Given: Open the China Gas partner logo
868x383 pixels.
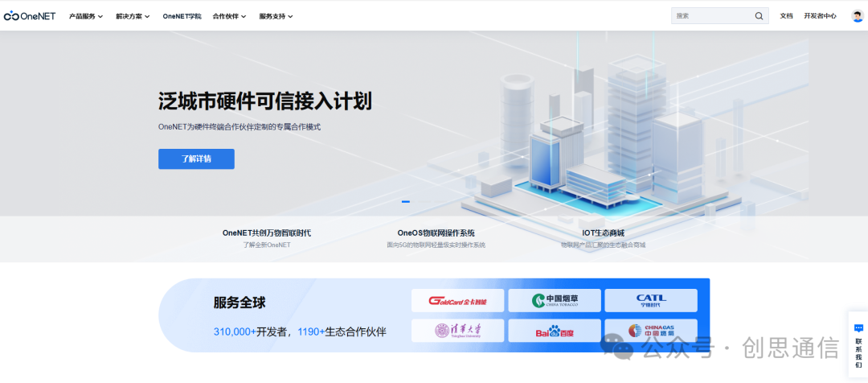Looking at the screenshot, I should click(651, 331).
